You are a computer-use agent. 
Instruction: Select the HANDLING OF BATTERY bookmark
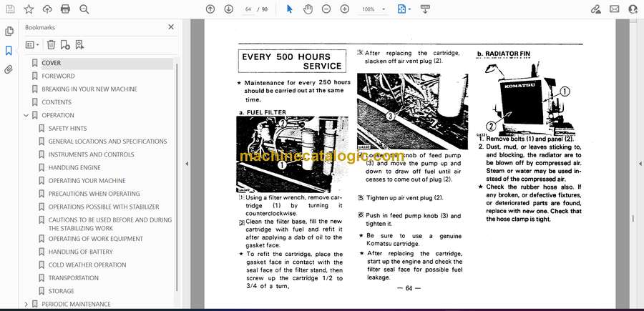(80, 252)
